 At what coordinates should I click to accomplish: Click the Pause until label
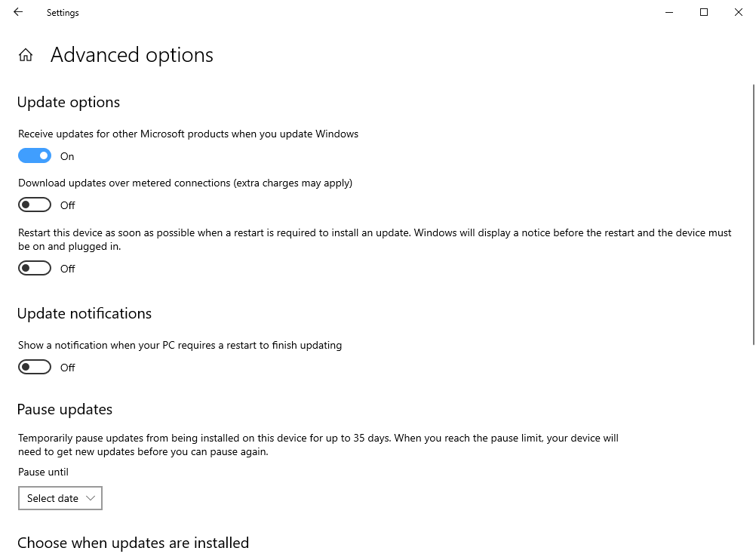[43, 472]
